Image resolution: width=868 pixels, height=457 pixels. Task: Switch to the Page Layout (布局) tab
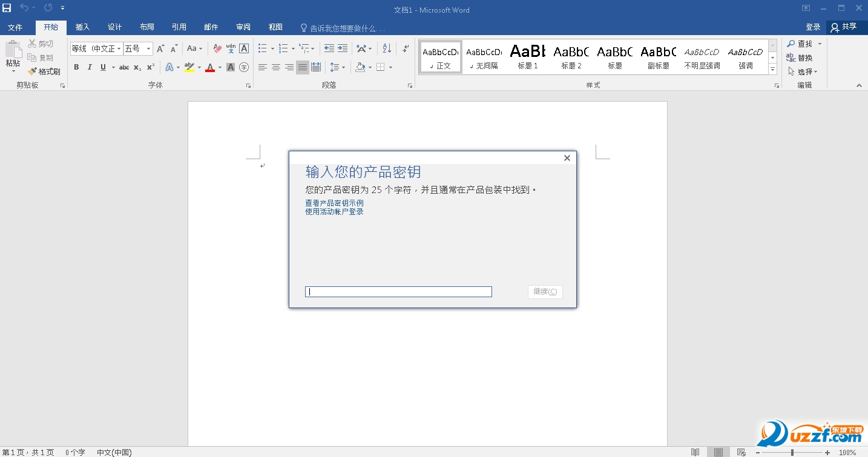coord(146,27)
